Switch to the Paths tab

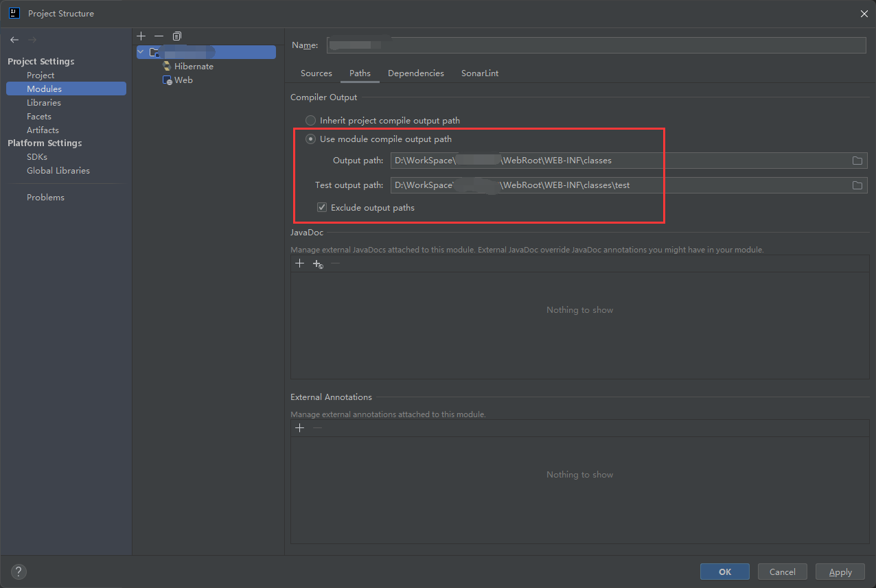[x=360, y=73]
